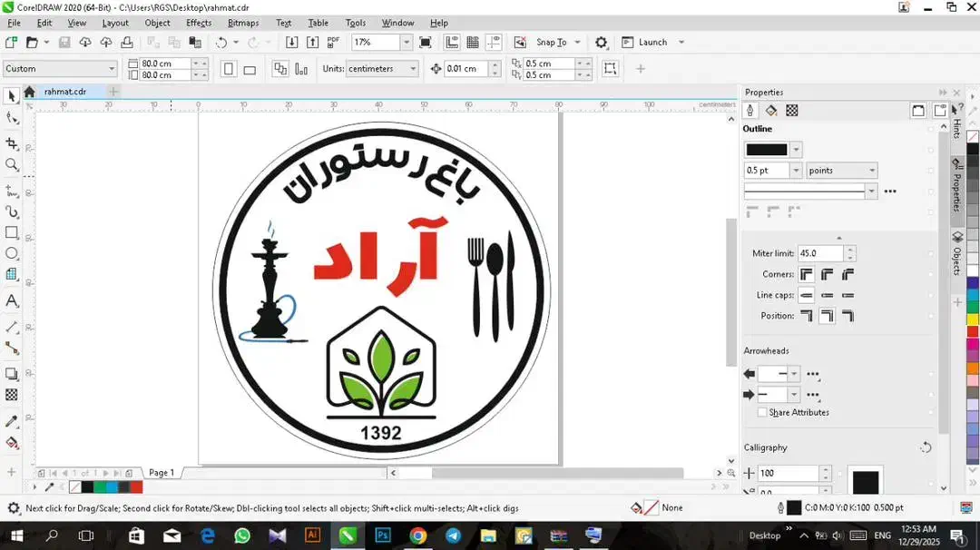The height and width of the screenshot is (550, 980).
Task: Open the outline width dropdown
Action: pyautogui.click(x=797, y=171)
